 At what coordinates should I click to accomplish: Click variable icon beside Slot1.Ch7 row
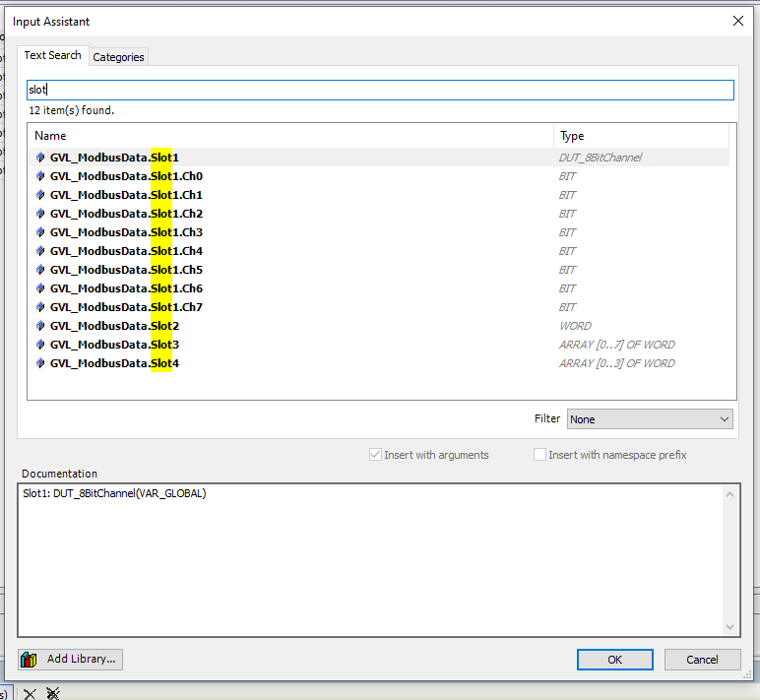pyautogui.click(x=40, y=307)
